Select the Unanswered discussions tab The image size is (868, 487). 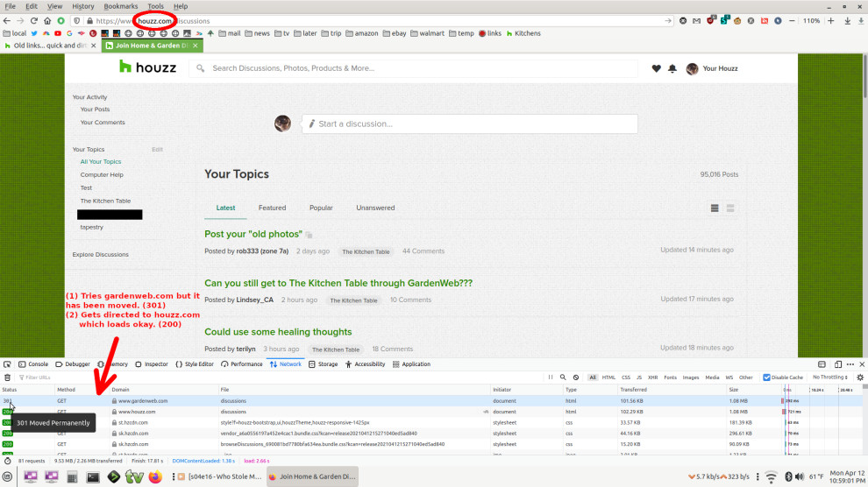coord(375,208)
